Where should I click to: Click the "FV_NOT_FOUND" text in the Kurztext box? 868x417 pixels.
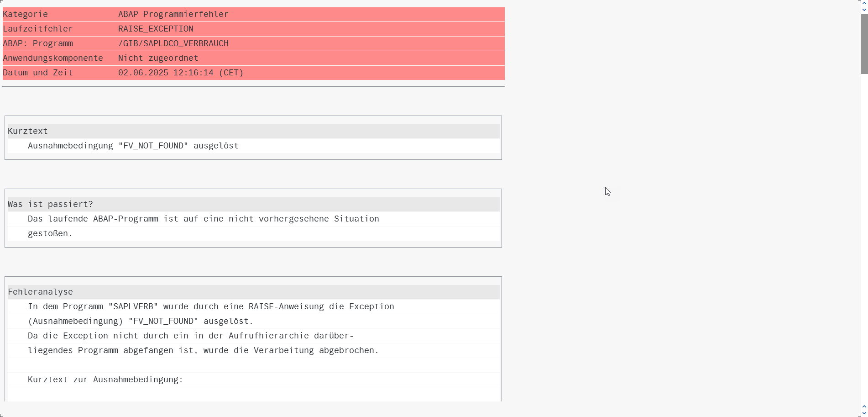click(153, 146)
